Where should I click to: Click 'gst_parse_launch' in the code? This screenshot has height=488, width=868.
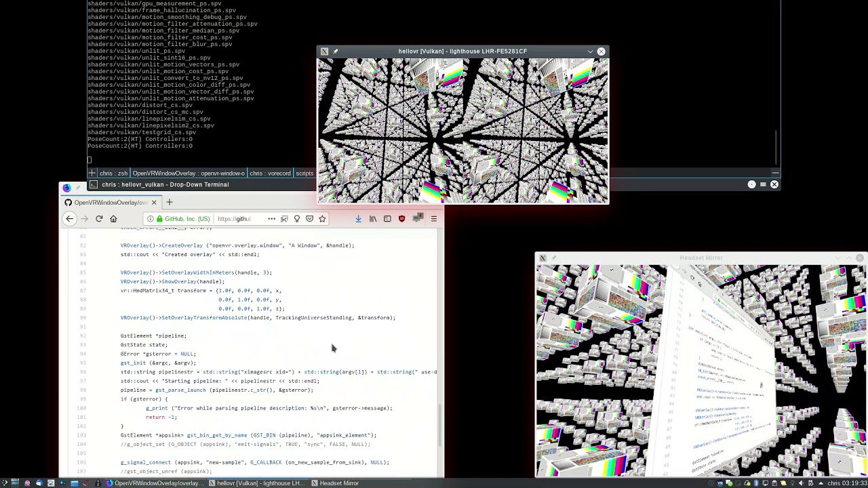(180, 390)
